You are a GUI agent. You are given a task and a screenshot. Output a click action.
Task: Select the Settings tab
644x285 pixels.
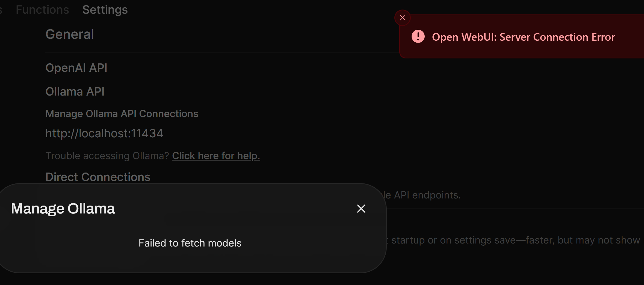coord(105,10)
